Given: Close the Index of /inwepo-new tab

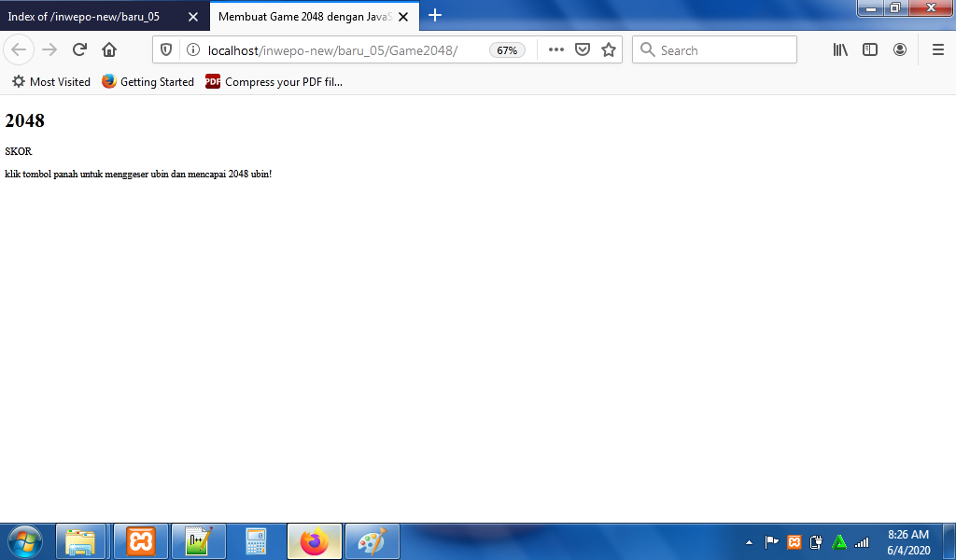Looking at the screenshot, I should (193, 17).
